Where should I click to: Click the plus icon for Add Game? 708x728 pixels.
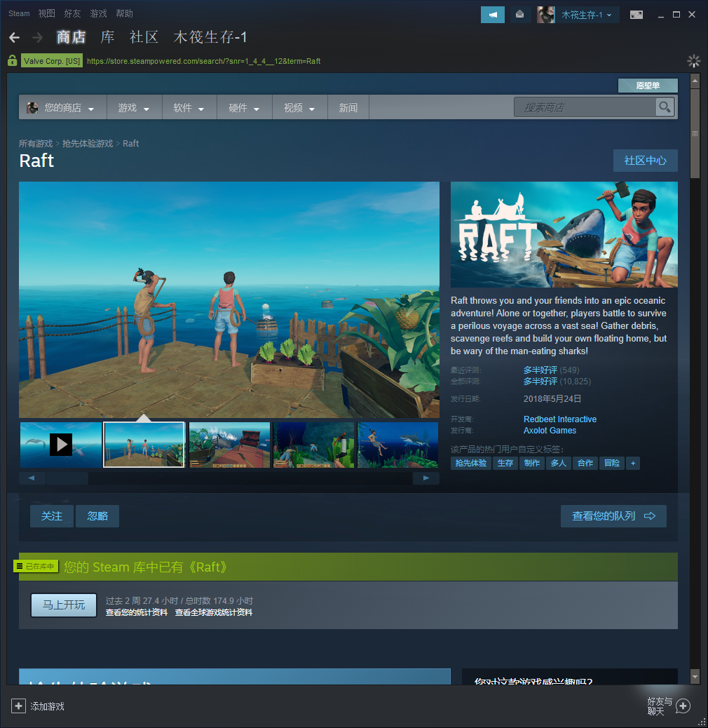pos(18,706)
